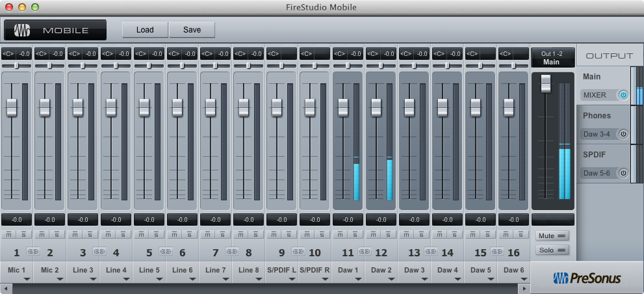Click the channel 1 pan slider knob
Viewport: 644px width, 294px height.
click(x=16, y=66)
